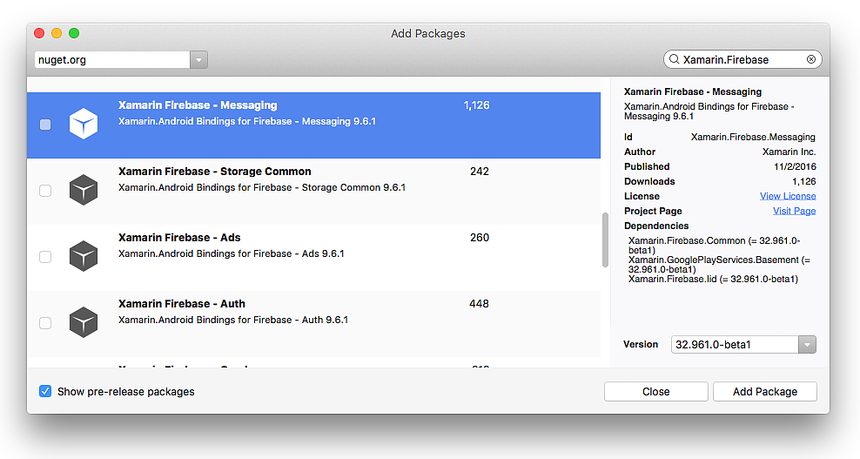
Task: Open the Visit Page link
Action: pos(794,211)
